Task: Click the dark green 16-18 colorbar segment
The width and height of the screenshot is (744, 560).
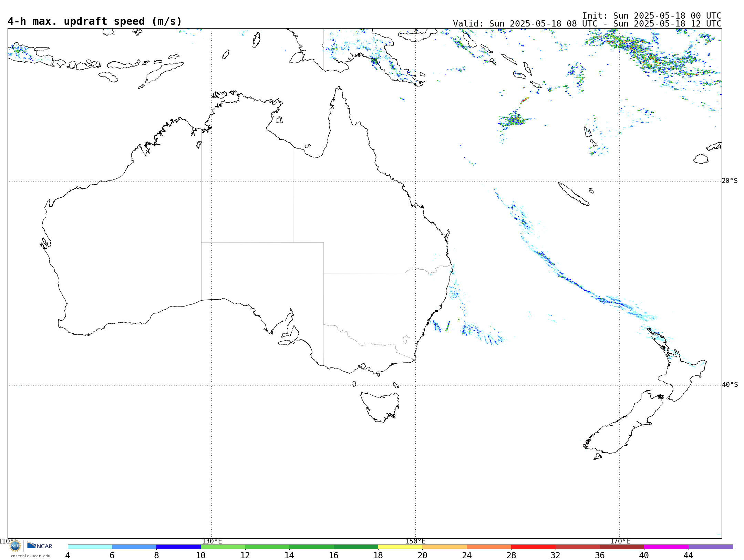Action: click(x=356, y=547)
